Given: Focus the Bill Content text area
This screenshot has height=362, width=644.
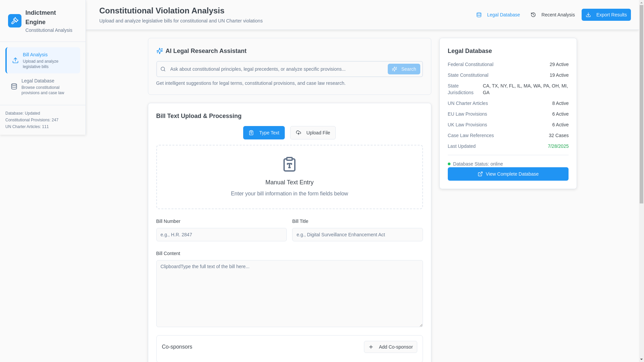Looking at the screenshot, I should pyautogui.click(x=289, y=294).
